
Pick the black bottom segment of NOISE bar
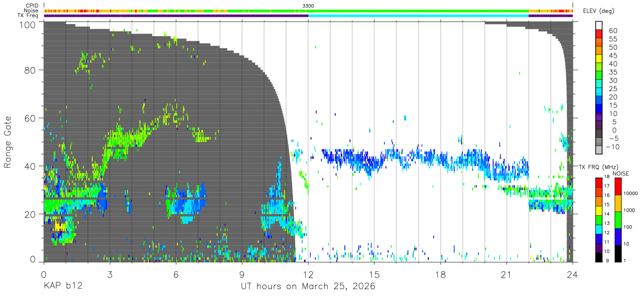[618, 253]
